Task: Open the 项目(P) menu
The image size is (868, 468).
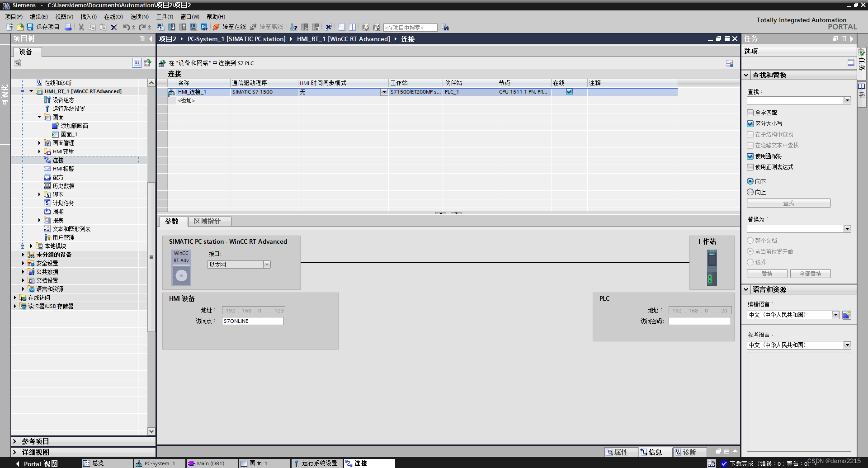Action: (14, 17)
